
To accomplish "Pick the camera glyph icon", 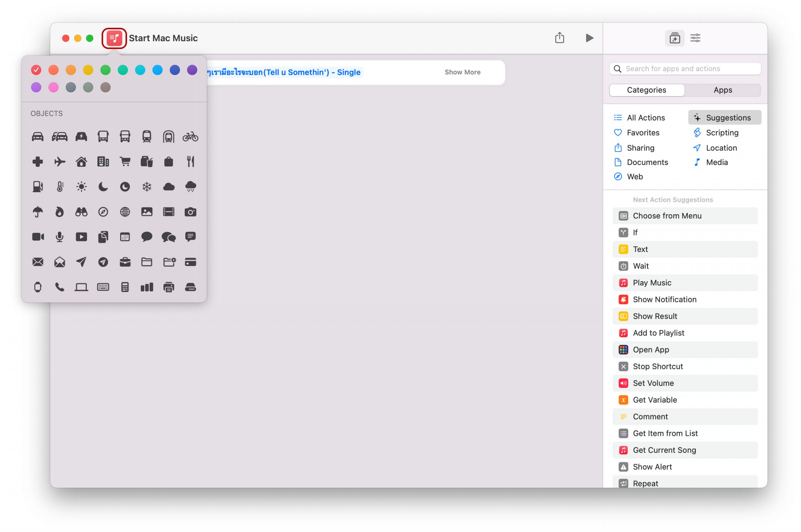I will [190, 212].
